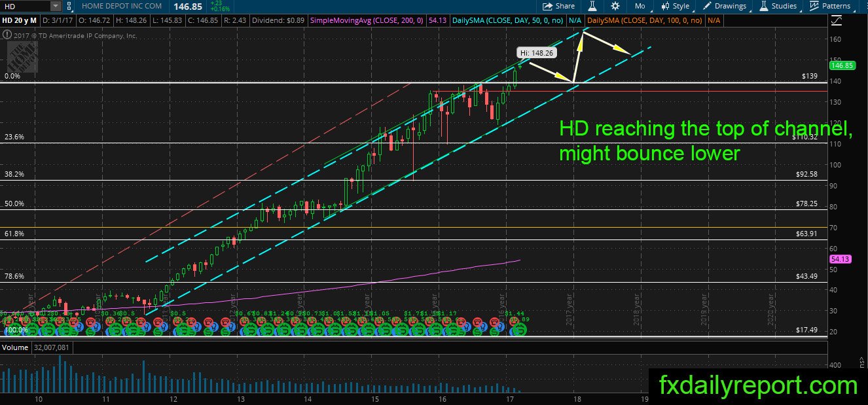This screenshot has height=405, width=868.
Task: Click the $63.91 Fibonacci price label
Action: click(x=808, y=234)
